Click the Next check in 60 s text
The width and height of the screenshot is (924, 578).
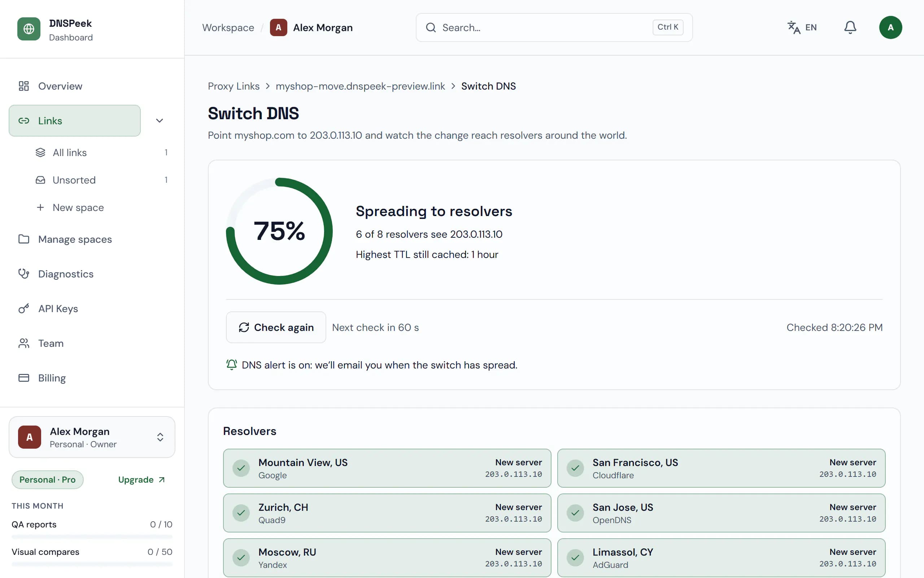(x=375, y=327)
